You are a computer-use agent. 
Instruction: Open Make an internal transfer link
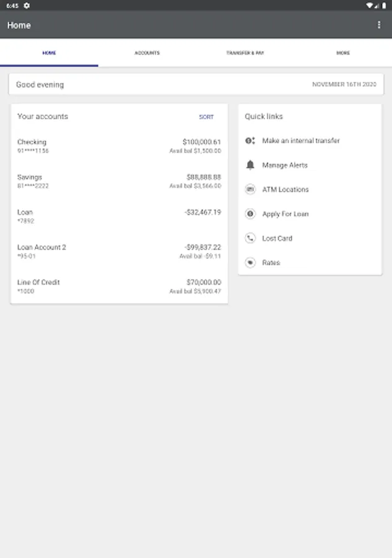coord(301,141)
